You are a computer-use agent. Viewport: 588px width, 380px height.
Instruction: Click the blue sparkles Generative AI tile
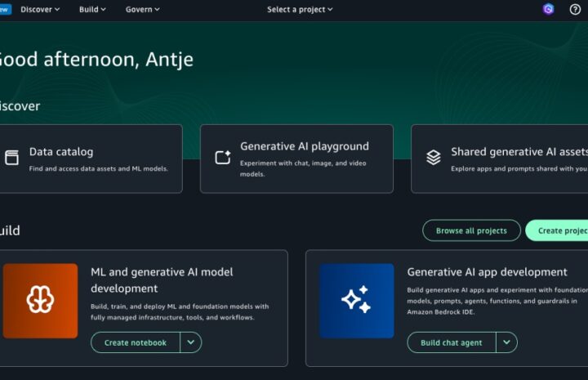click(x=357, y=301)
